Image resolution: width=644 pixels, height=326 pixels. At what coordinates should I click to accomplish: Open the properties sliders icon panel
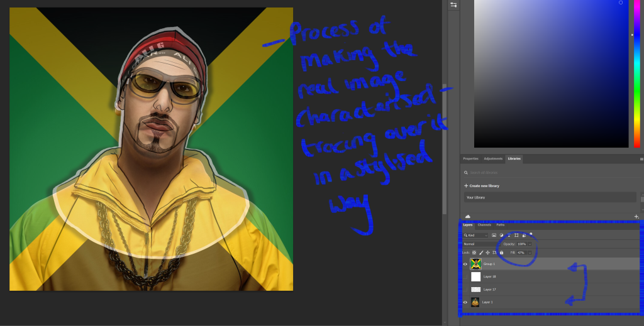coord(453,5)
